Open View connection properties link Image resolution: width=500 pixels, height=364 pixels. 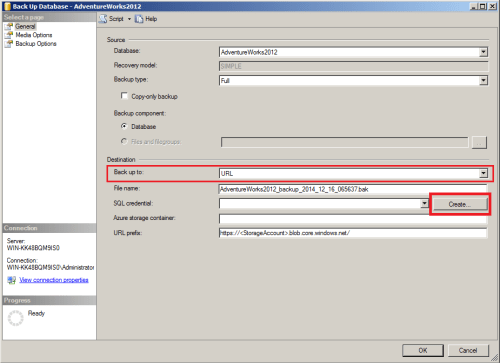coord(54,280)
